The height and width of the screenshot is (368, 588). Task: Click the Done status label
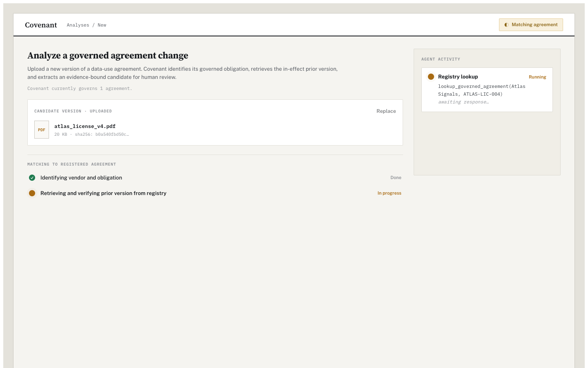(396, 177)
